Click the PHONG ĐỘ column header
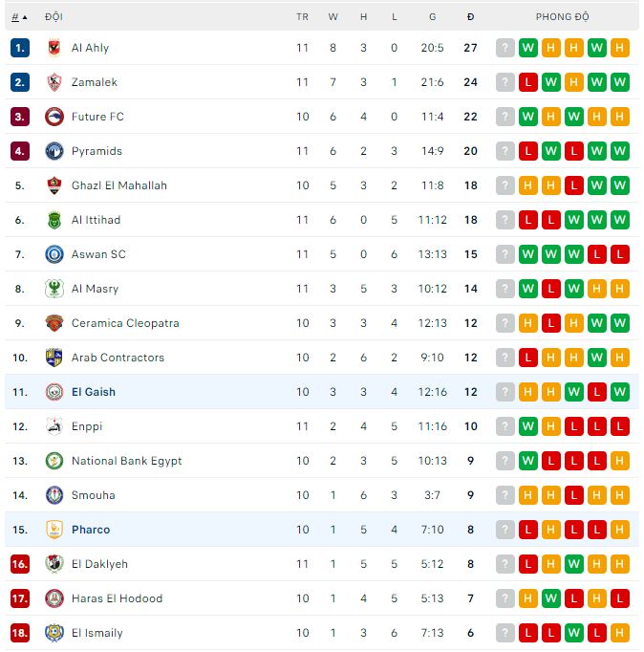 pyautogui.click(x=562, y=16)
